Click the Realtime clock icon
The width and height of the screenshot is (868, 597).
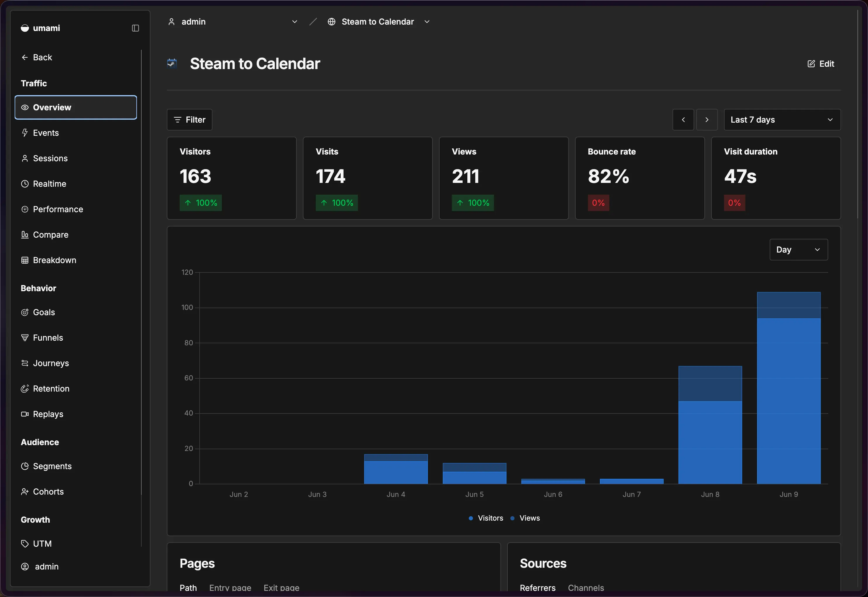coord(25,184)
